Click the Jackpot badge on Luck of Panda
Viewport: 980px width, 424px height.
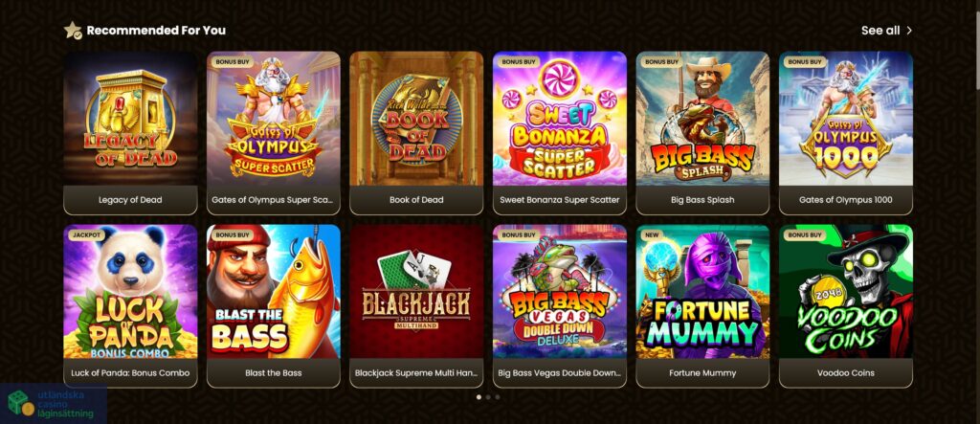[85, 235]
